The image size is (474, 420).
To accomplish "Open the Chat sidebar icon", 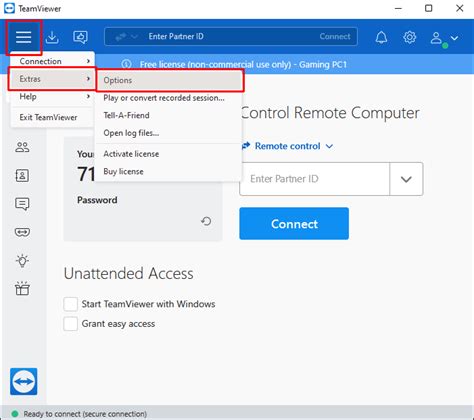I will pos(22,204).
